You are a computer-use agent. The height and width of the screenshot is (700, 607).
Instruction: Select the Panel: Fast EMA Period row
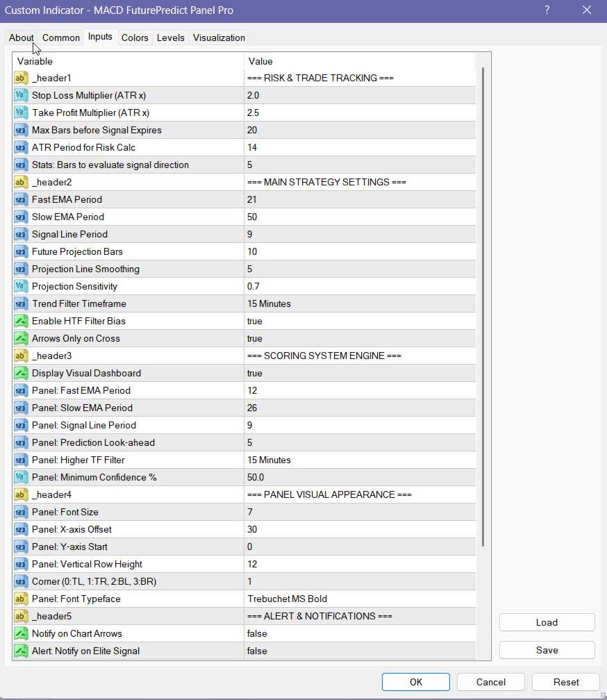click(244, 390)
